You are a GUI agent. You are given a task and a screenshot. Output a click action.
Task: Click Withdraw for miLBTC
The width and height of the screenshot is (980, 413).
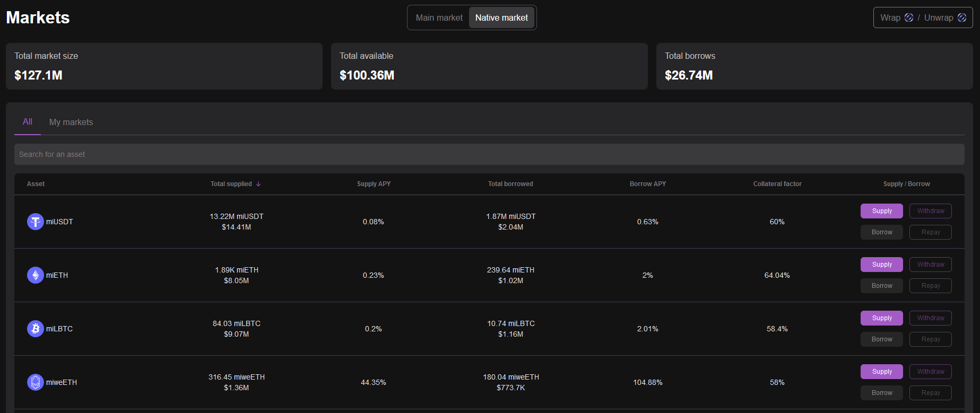tap(930, 318)
